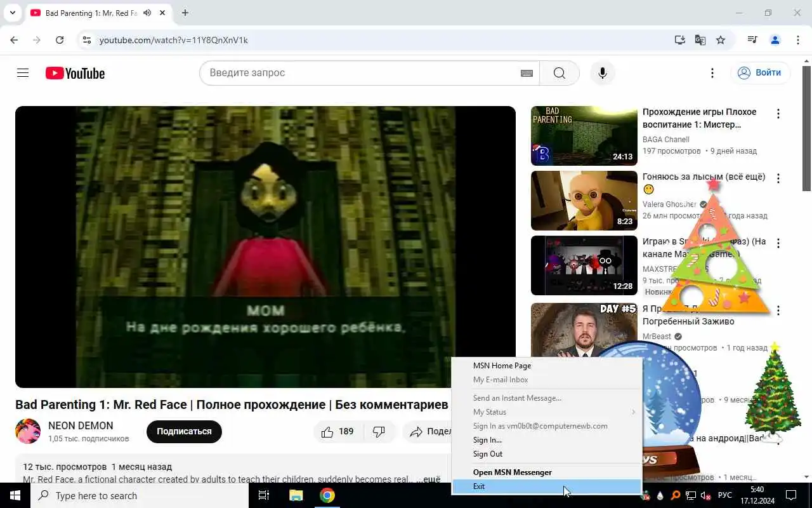Open the orange magnifier tray icon

click(675, 495)
